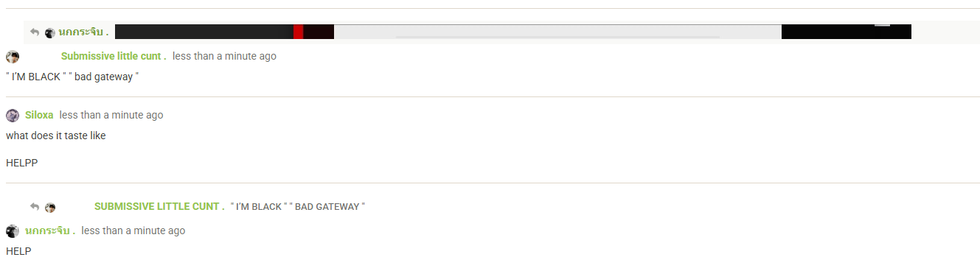Open the embedded image strip in the top quote

coord(513,32)
